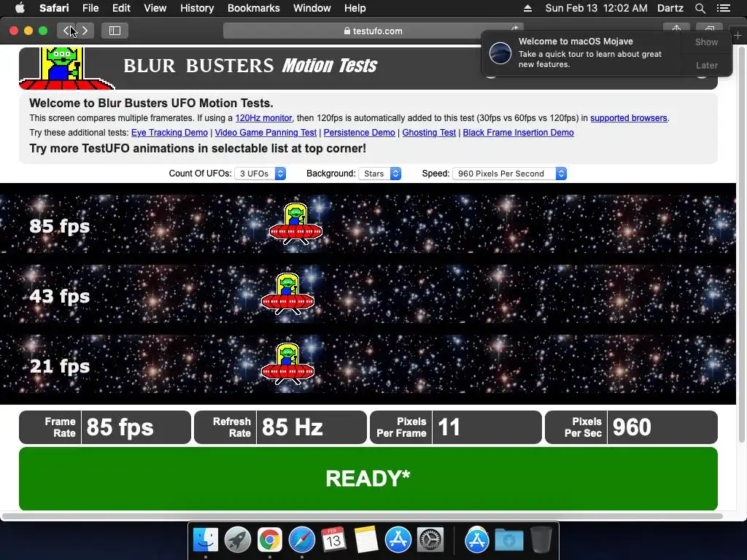Click the UFO in the 43 fps lane
The width and height of the screenshot is (747, 560).
(x=287, y=294)
